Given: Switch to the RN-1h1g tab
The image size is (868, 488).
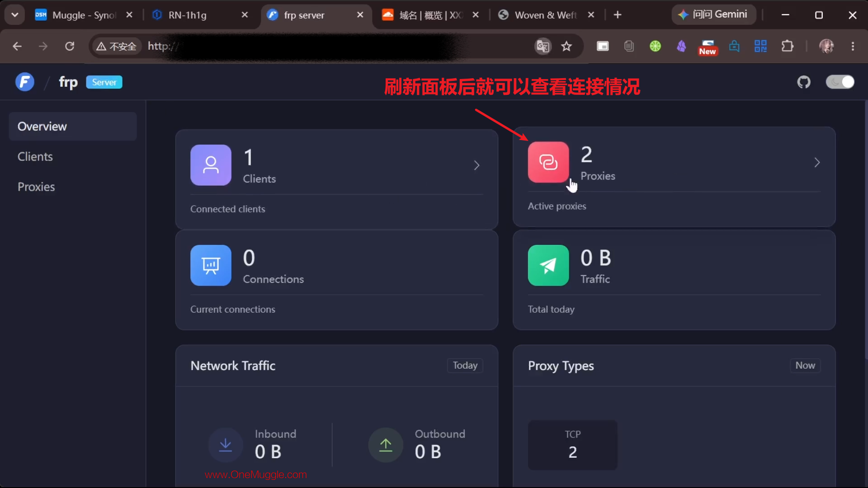Looking at the screenshot, I should point(201,15).
